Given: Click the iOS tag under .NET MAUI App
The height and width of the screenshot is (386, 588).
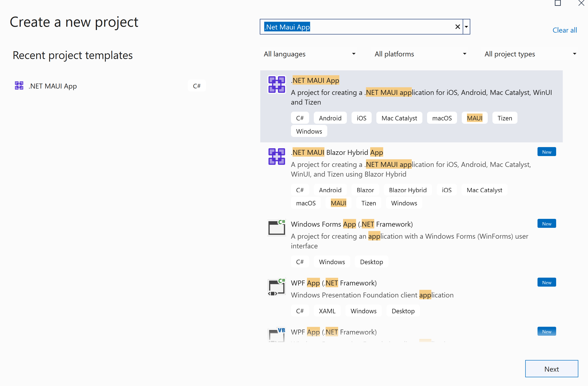Looking at the screenshot, I should (361, 118).
